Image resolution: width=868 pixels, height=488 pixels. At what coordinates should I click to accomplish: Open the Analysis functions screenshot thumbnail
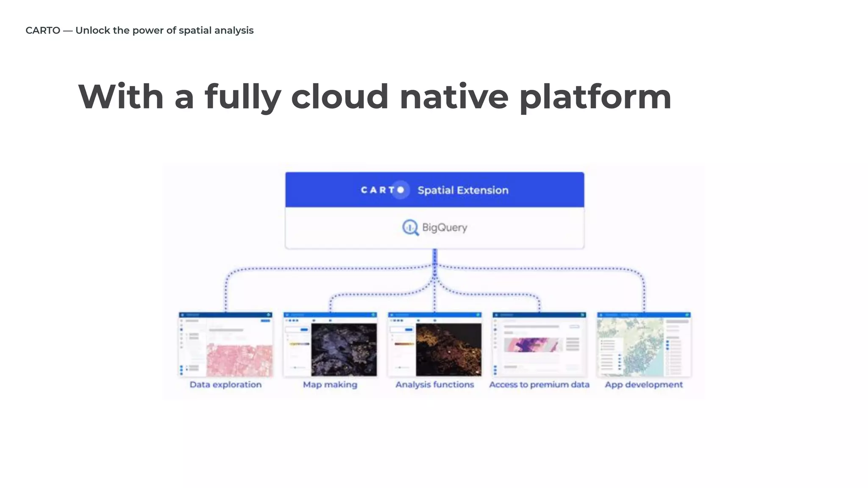pos(435,344)
